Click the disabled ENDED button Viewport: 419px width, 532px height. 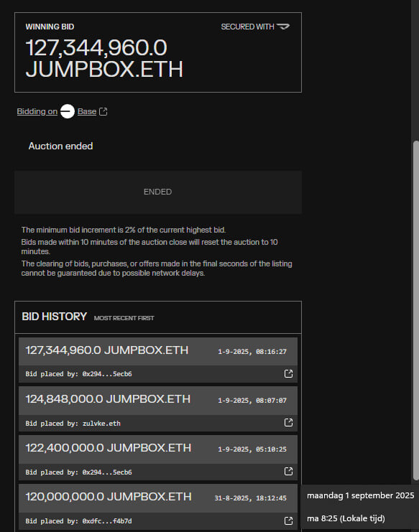158,192
